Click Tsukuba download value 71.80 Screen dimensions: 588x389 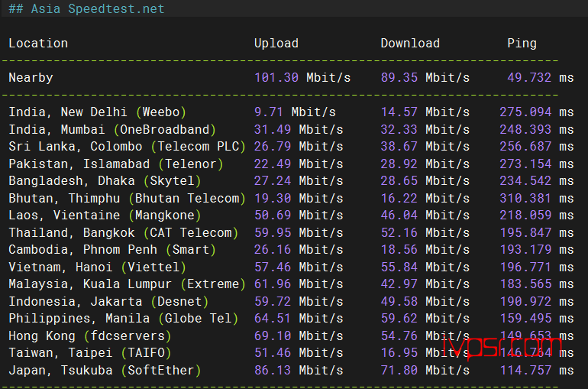coord(399,370)
